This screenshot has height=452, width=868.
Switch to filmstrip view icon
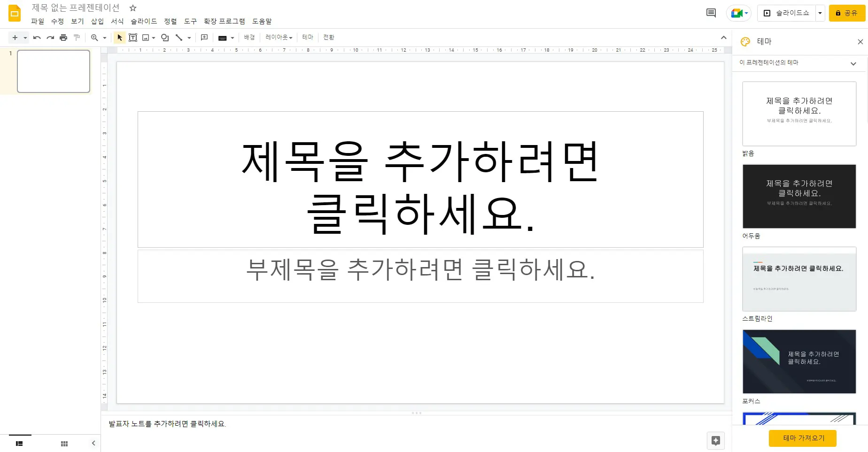(x=19, y=444)
